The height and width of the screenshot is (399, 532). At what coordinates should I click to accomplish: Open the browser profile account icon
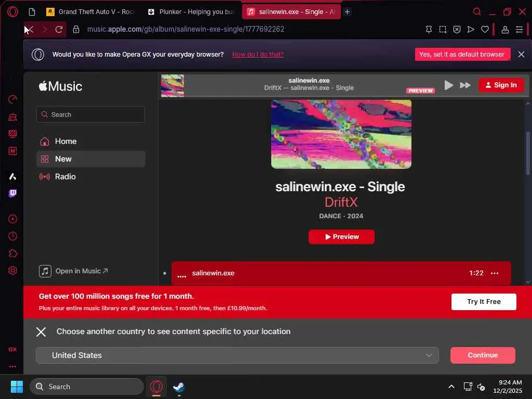(x=505, y=30)
